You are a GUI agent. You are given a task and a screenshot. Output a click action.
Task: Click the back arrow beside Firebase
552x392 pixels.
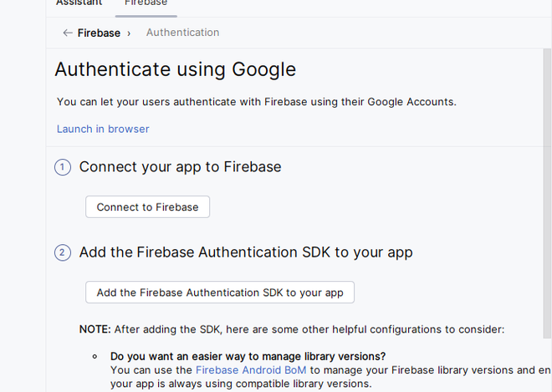(67, 33)
